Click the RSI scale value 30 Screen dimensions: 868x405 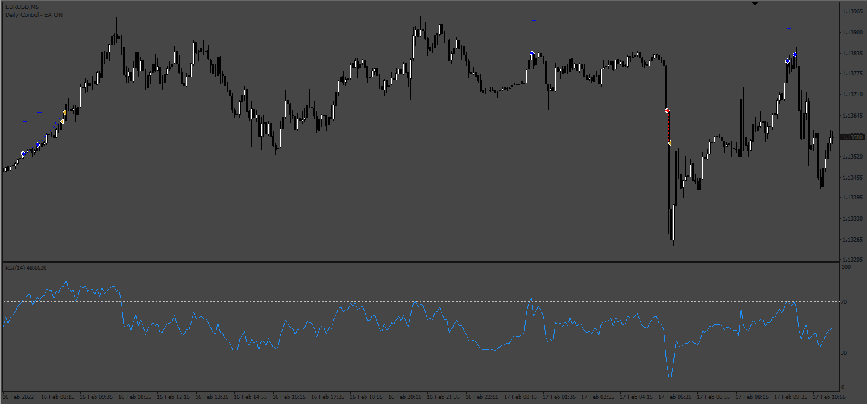click(x=844, y=353)
